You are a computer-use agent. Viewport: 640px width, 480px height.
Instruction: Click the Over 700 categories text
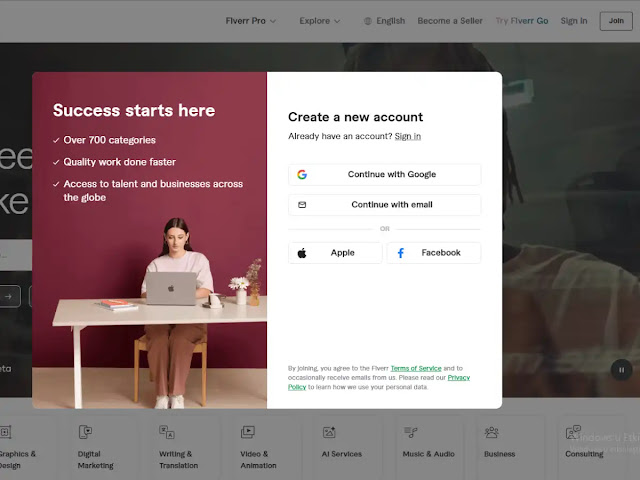109,140
